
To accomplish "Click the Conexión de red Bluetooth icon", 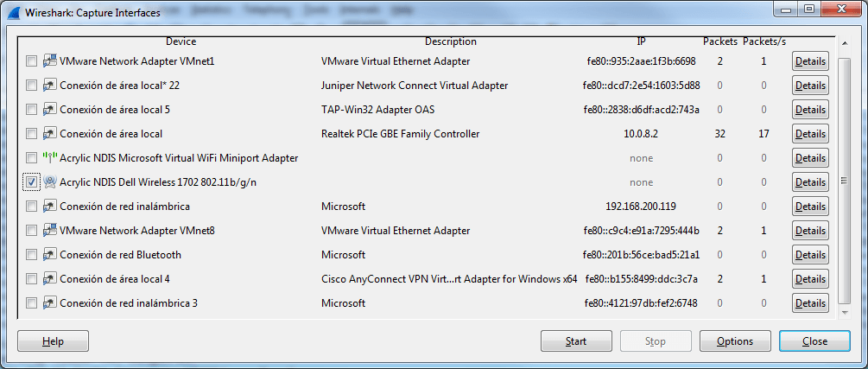I will pos(50,255).
